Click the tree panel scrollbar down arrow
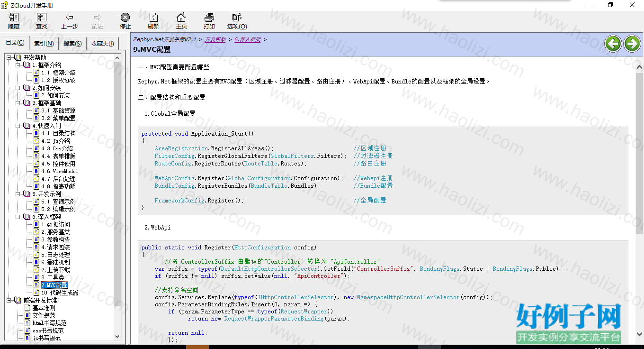This screenshot has height=349, width=644. click(x=117, y=337)
